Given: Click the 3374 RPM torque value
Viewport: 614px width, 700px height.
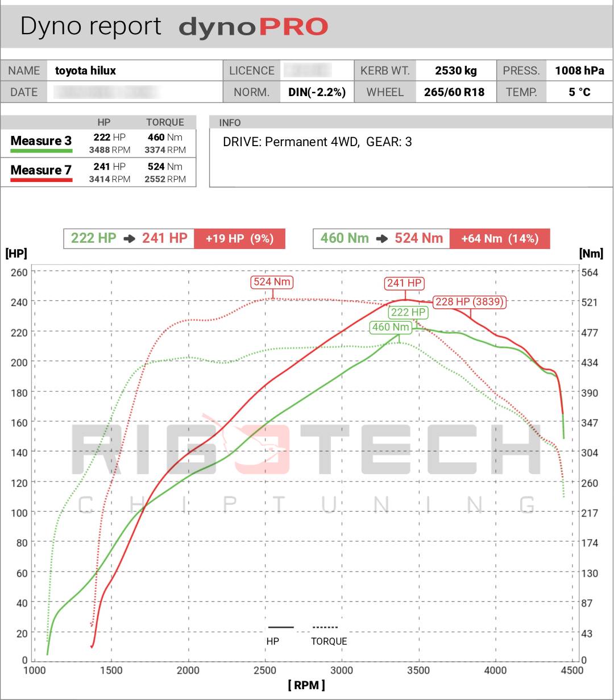Looking at the screenshot, I should coord(165,150).
